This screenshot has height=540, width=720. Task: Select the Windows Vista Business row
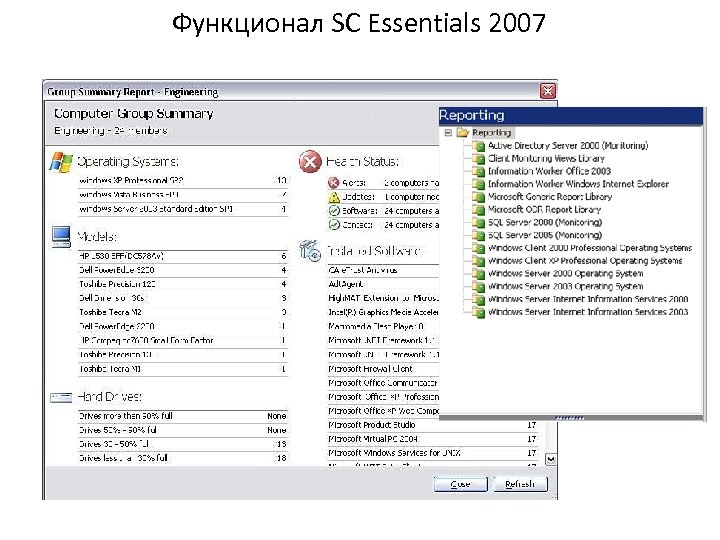183,195
